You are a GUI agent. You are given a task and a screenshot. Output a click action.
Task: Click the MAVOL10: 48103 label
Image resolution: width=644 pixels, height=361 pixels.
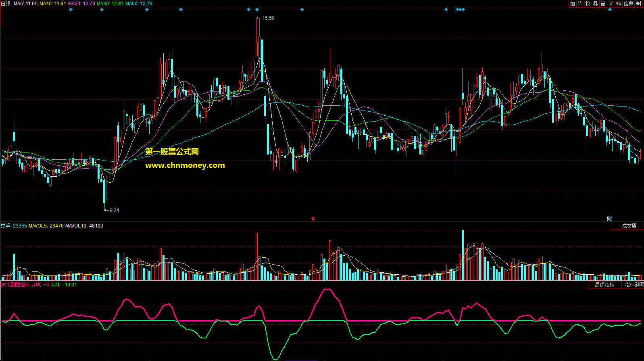pyautogui.click(x=84, y=226)
